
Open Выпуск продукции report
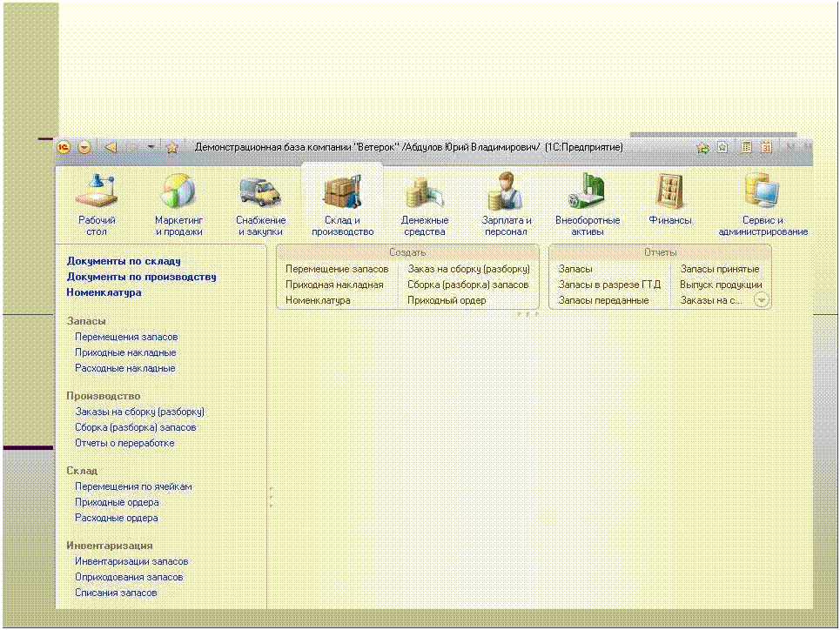tap(721, 285)
